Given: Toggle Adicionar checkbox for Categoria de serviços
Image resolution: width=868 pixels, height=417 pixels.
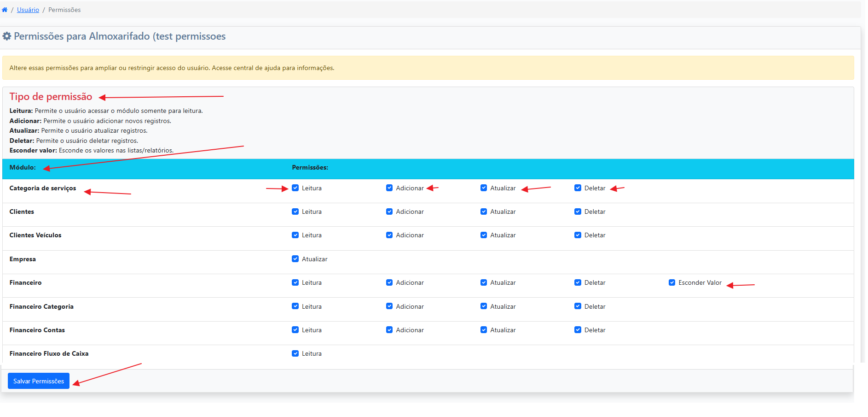Looking at the screenshot, I should coord(389,188).
